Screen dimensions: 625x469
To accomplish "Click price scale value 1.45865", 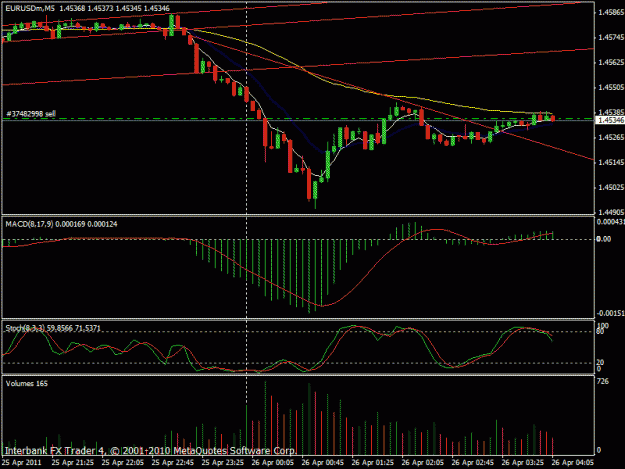I will pos(611,12).
